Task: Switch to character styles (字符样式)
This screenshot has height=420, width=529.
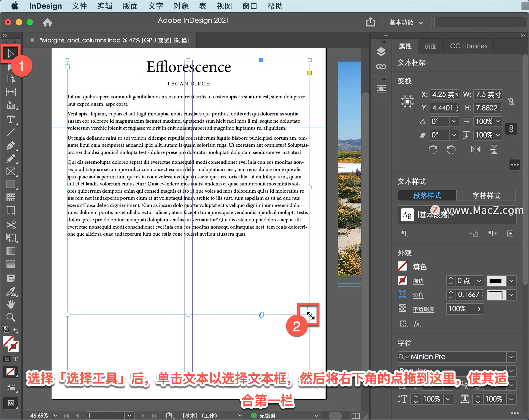Action: click(486, 195)
